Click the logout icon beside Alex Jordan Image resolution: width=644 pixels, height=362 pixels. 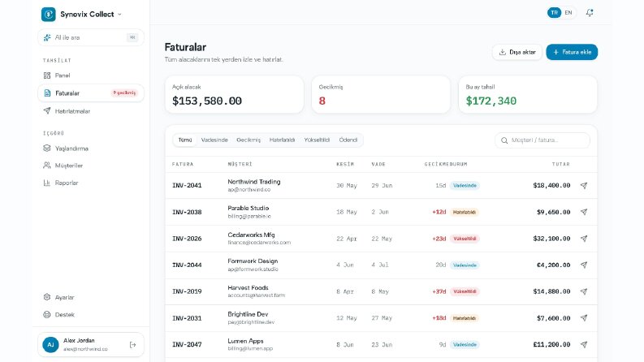point(132,345)
